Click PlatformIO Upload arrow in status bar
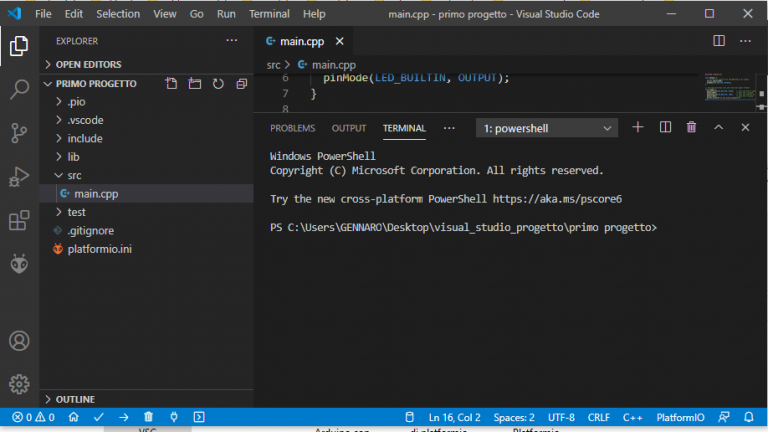 (x=124, y=417)
